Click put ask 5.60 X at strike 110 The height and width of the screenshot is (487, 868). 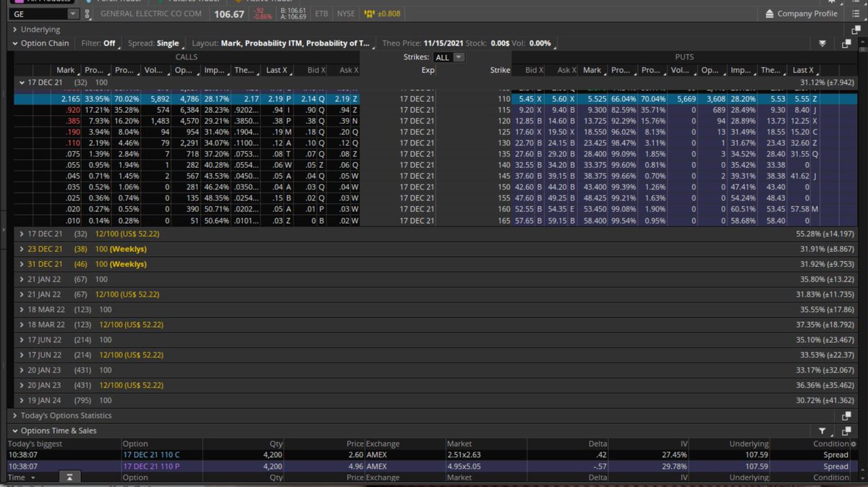click(562, 98)
